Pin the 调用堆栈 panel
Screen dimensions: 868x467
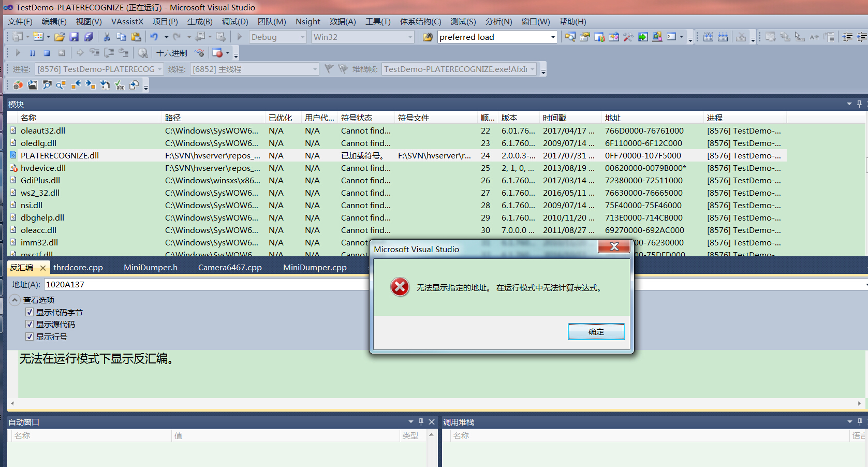pos(860,422)
